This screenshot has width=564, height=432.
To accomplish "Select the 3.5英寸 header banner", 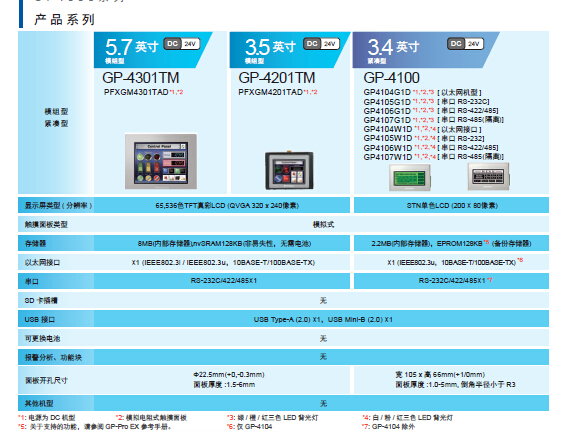I will click(x=290, y=50).
